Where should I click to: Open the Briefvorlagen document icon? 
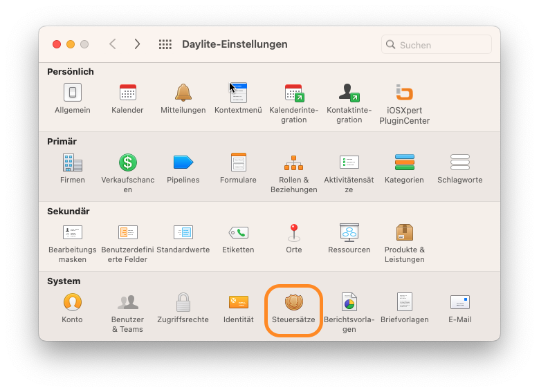(404, 302)
